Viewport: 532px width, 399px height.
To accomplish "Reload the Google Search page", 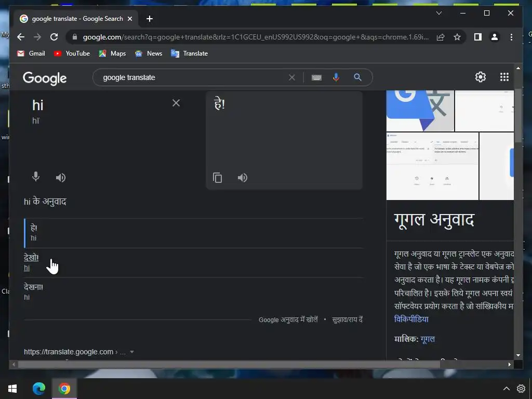I will point(54,37).
